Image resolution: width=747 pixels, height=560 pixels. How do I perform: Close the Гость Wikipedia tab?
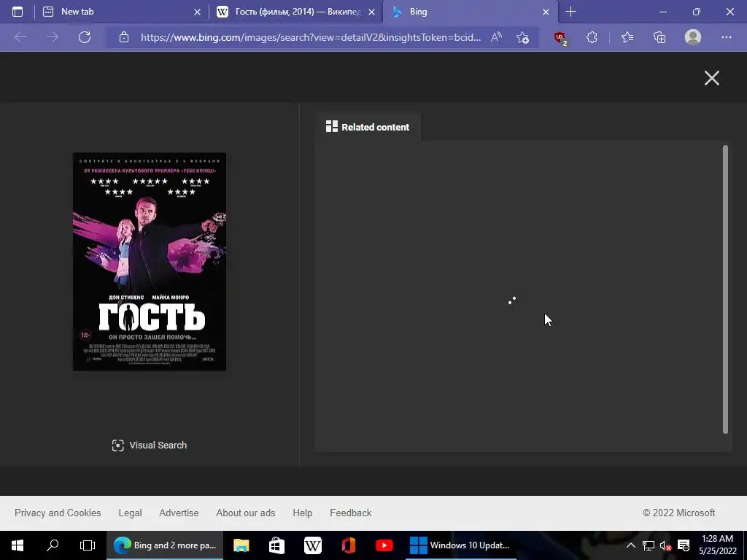pyautogui.click(x=371, y=12)
